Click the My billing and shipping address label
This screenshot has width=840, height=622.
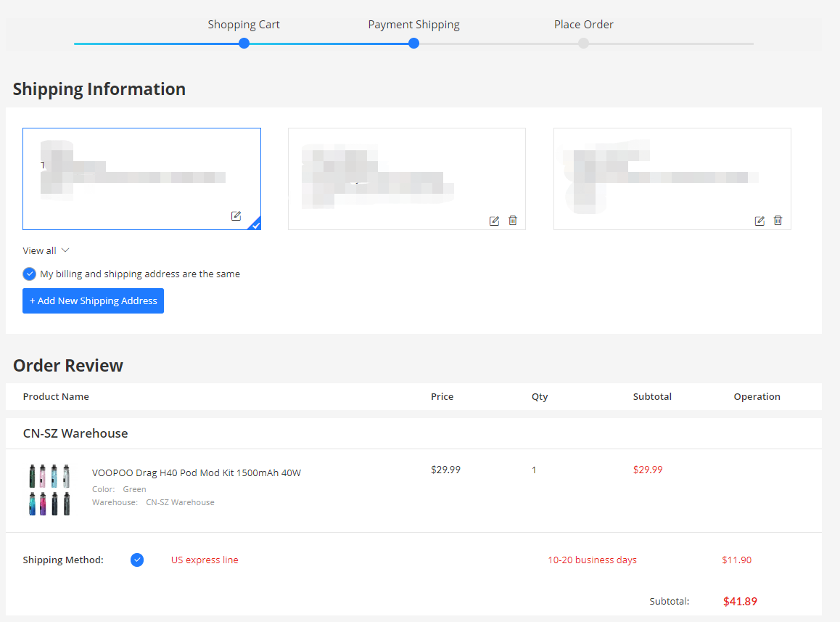tap(140, 274)
